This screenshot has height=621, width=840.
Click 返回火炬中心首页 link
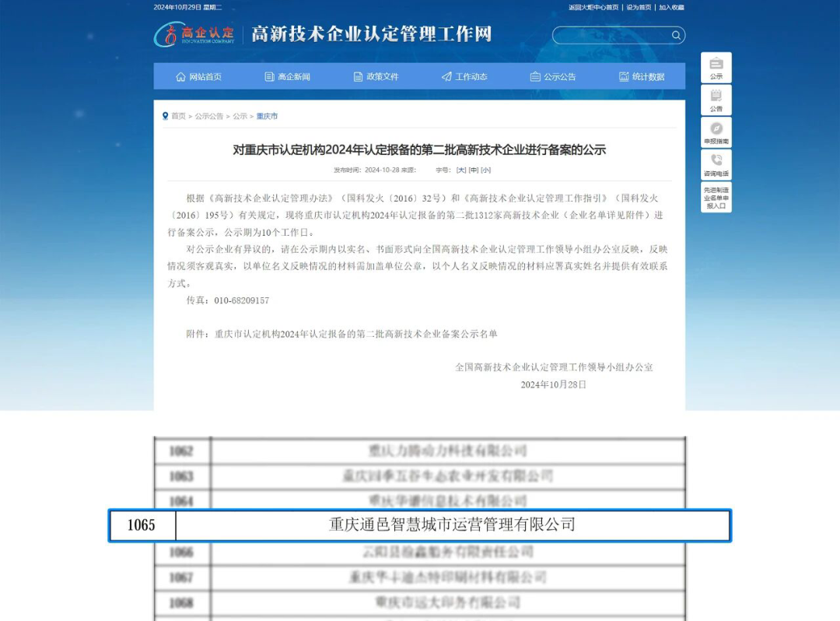(593, 7)
